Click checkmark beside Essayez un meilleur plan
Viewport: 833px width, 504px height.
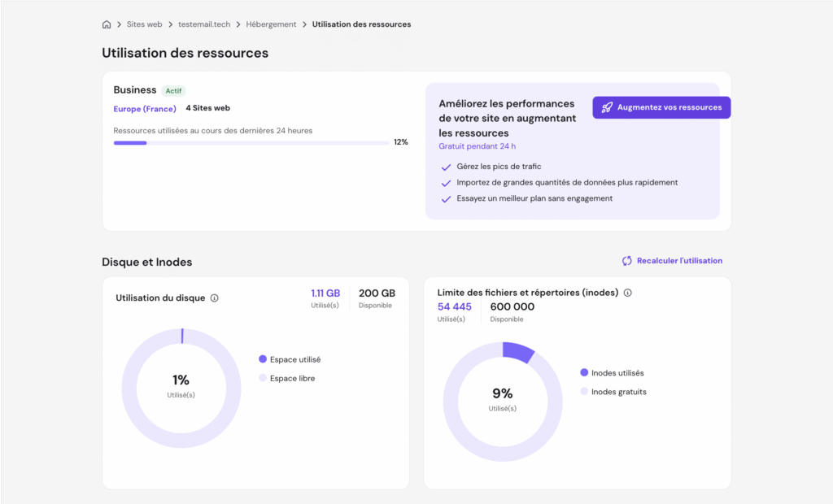click(x=446, y=199)
